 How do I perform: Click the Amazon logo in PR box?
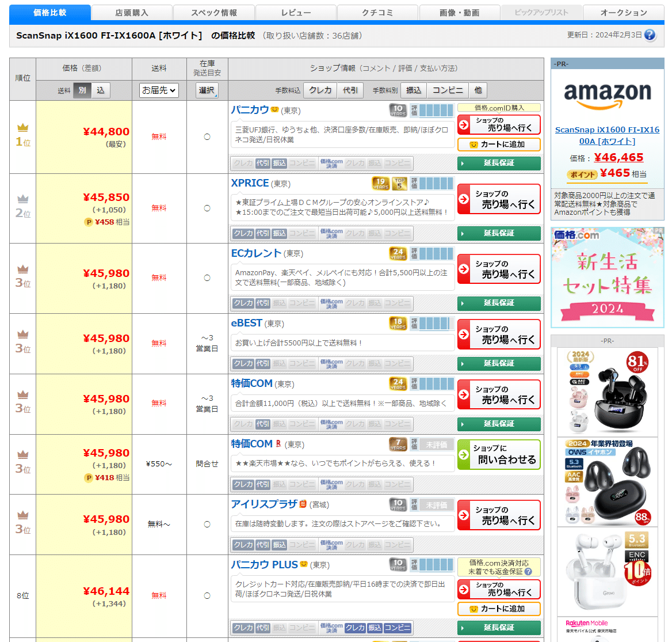(608, 95)
